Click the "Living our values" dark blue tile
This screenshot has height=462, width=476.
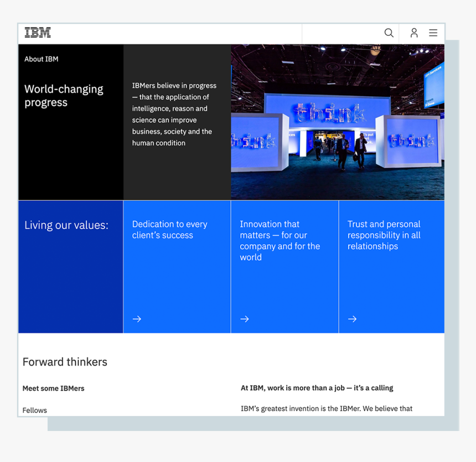(70, 266)
